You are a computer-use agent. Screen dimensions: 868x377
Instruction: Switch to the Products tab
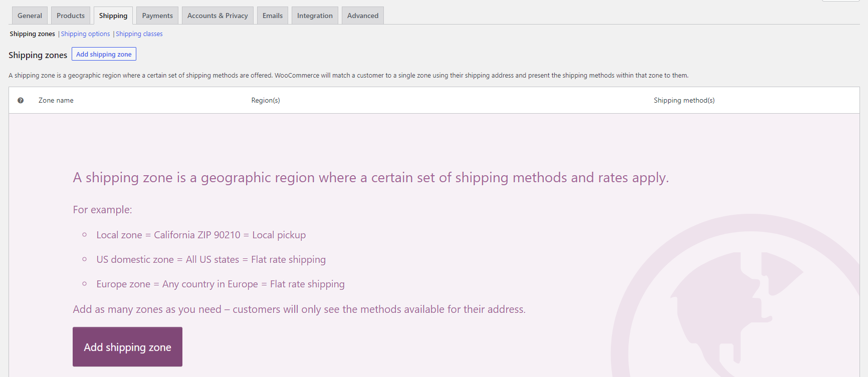coord(71,16)
